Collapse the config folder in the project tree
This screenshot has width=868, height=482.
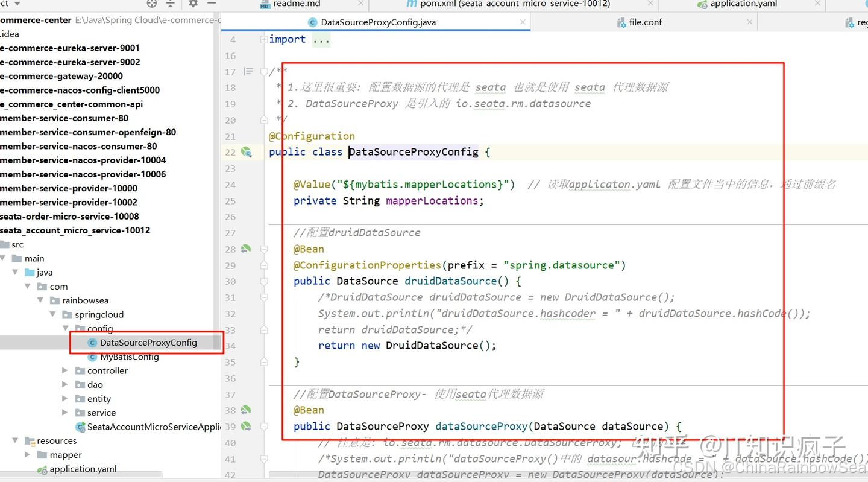(64, 328)
